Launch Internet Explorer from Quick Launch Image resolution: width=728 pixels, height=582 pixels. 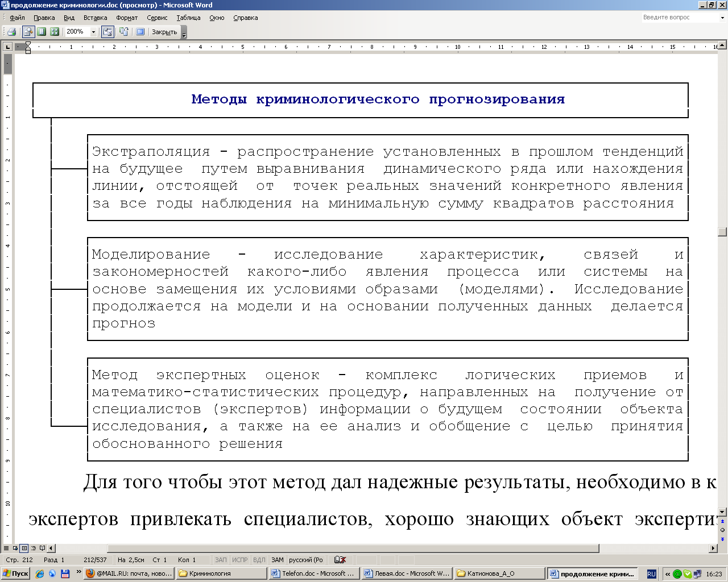40,574
